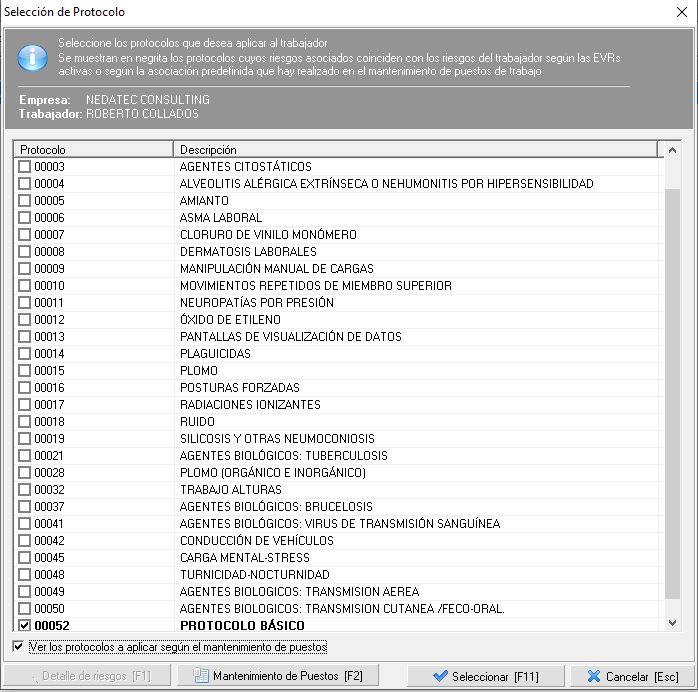This screenshot has width=698, height=692.
Task: Tick the 00011 Neuropatías por Presión checkbox
Action: tap(24, 302)
